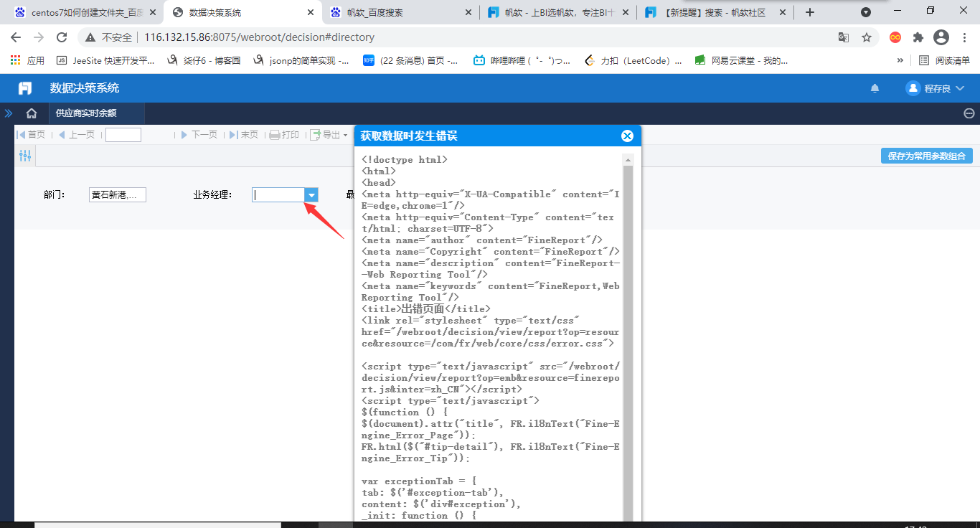Close the 帆软_百度搜索 browser tab
The image size is (980, 528).
468,12
